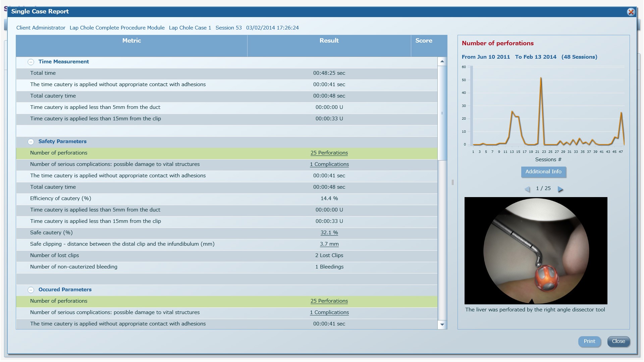Screen dimensions: 644x362
Task: Open the 1 Complications link under Safety Parameters
Action: pos(329,164)
